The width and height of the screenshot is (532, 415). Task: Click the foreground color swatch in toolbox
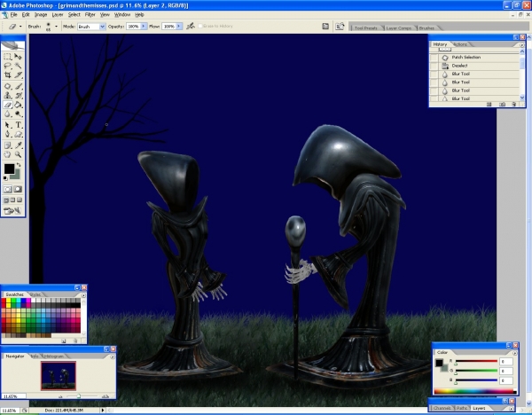pos(9,168)
